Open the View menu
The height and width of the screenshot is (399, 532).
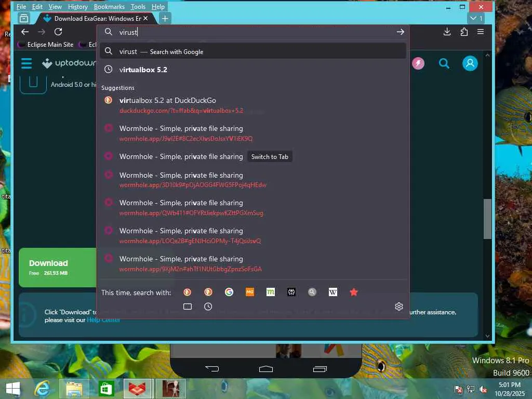[55, 6]
